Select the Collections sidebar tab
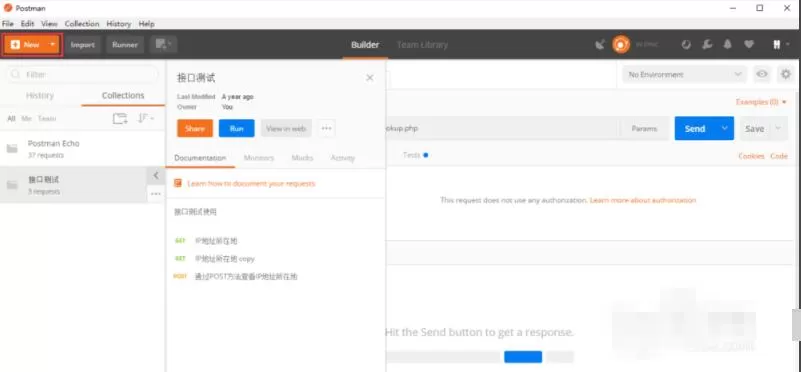Image resolution: width=801 pixels, height=372 pixels. 123,96
